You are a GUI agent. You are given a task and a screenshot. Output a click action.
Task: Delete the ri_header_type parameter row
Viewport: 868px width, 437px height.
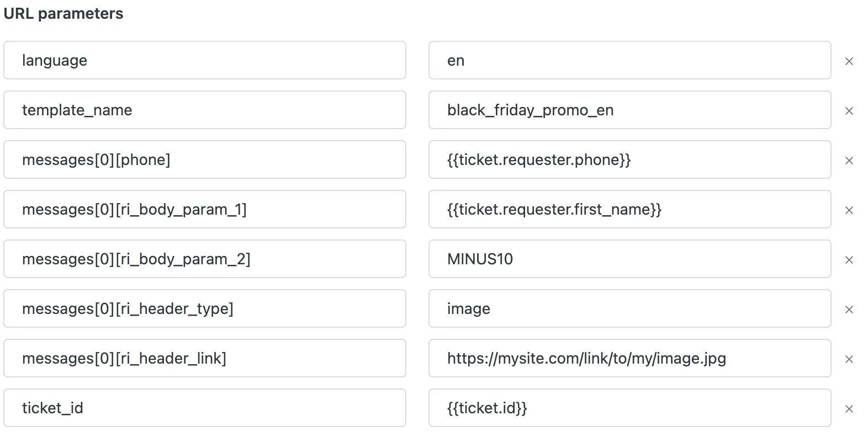coord(849,310)
